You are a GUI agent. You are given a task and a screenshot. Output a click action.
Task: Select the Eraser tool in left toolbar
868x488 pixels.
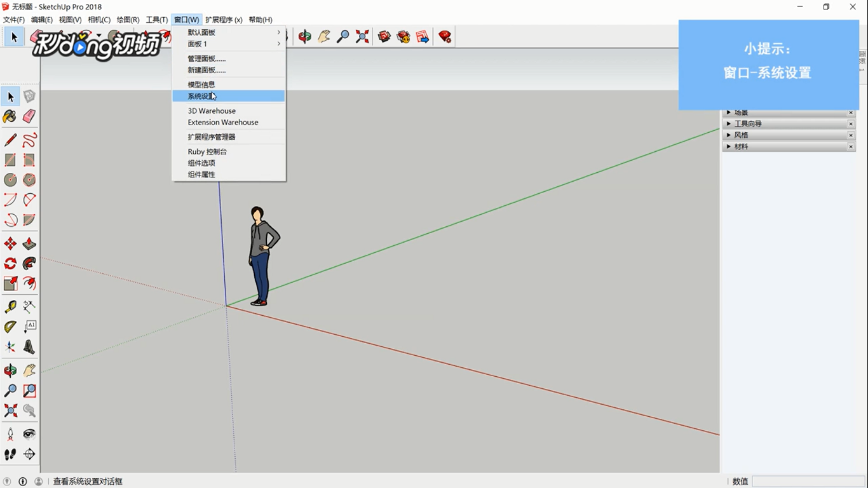(x=29, y=116)
